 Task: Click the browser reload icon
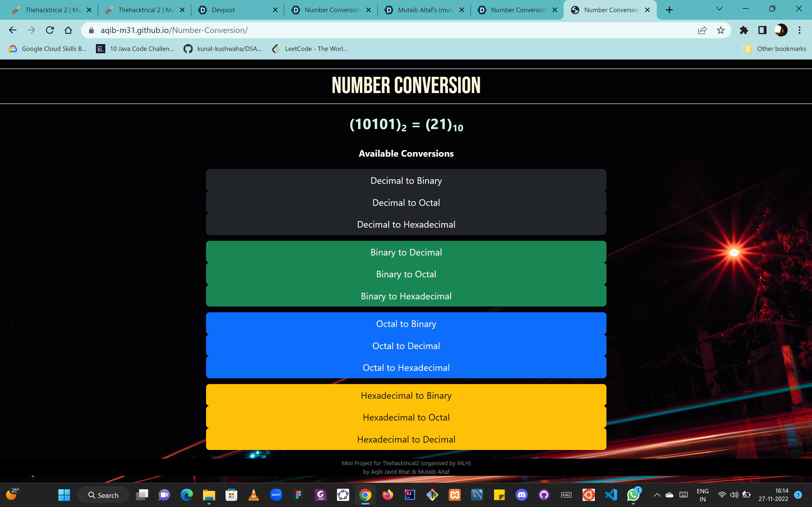tap(50, 30)
